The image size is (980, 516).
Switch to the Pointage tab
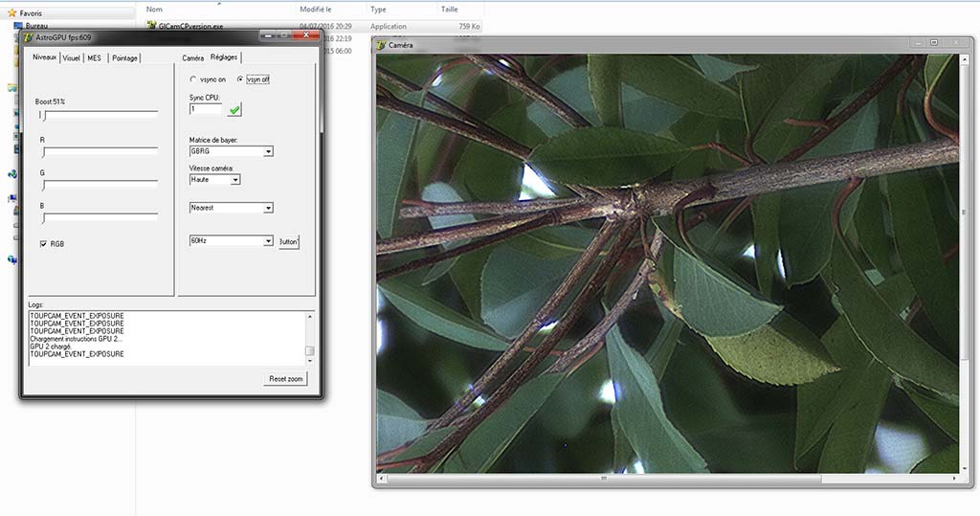click(x=125, y=58)
